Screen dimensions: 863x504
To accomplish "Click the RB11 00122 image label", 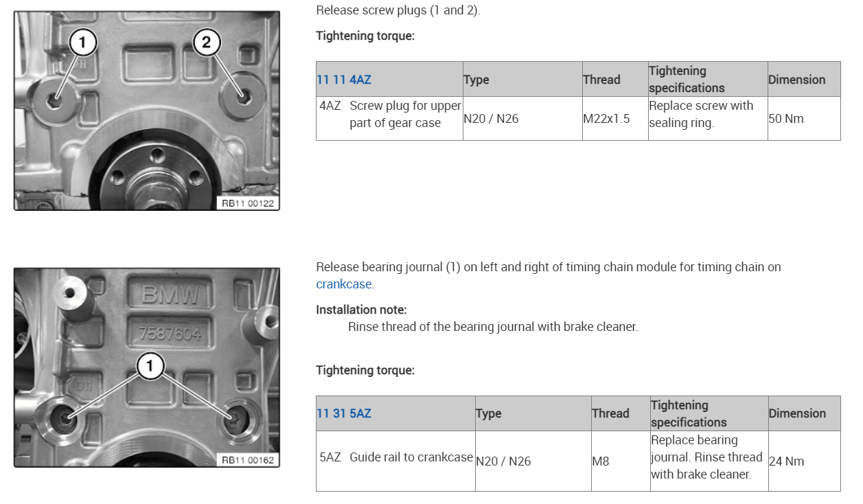I will 248,203.
